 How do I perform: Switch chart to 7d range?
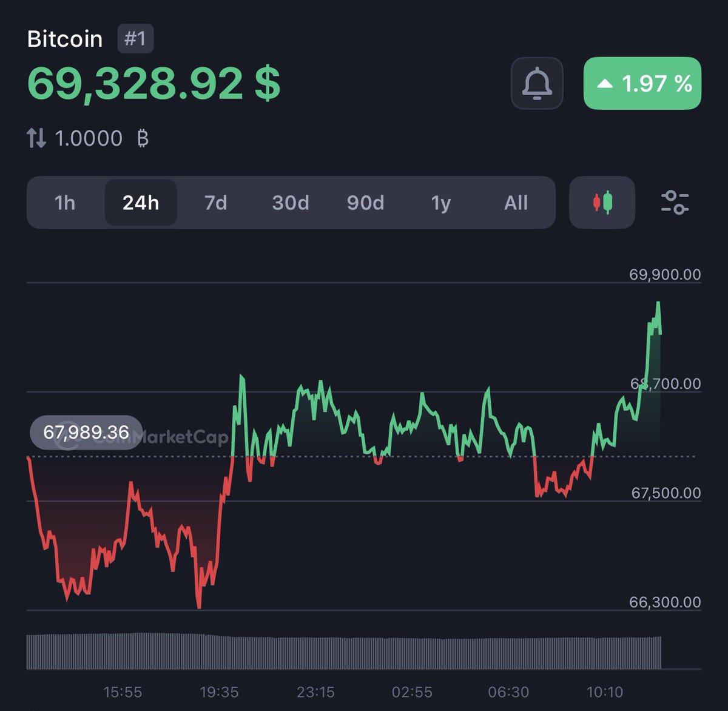point(215,203)
